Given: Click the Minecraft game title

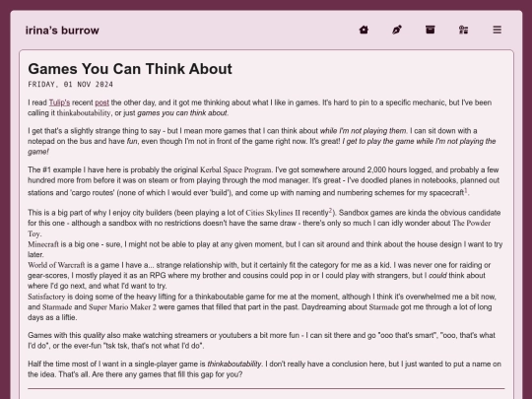Looking at the screenshot, I should point(43,244).
